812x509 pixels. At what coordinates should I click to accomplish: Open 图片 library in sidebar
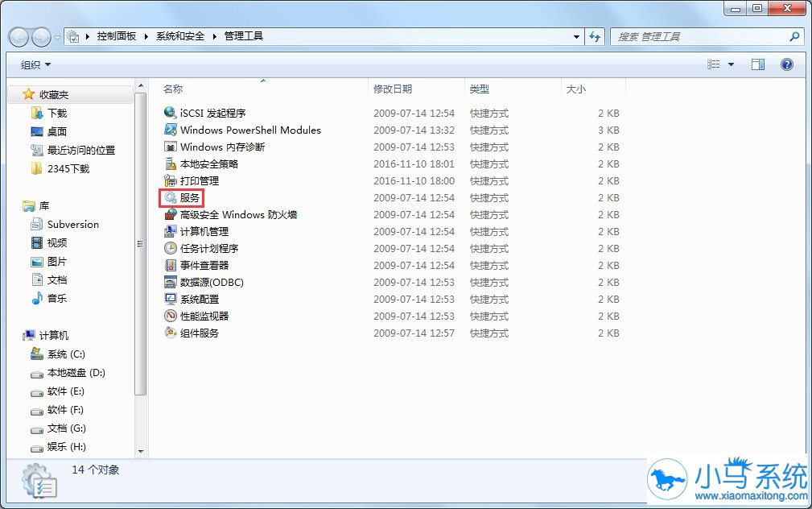pos(57,261)
